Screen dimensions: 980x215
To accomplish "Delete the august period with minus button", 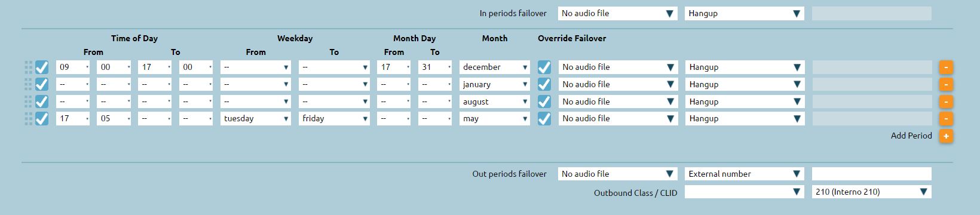I will (945, 102).
